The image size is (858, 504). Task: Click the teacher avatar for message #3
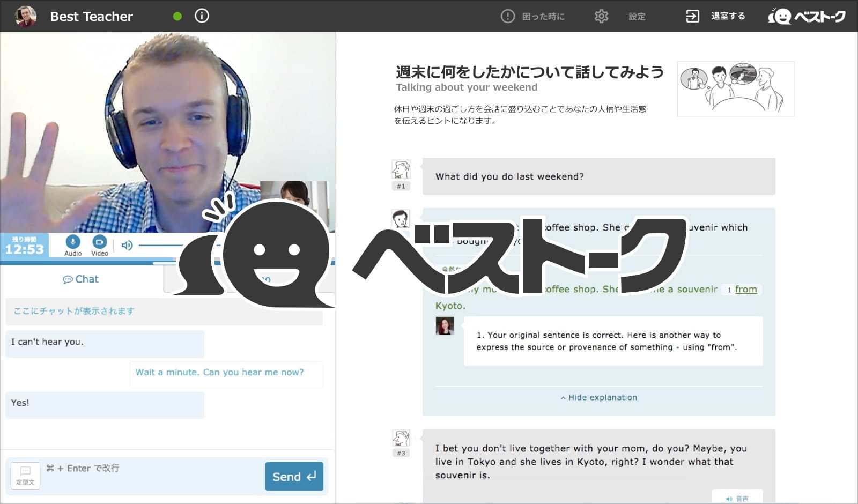click(x=401, y=439)
